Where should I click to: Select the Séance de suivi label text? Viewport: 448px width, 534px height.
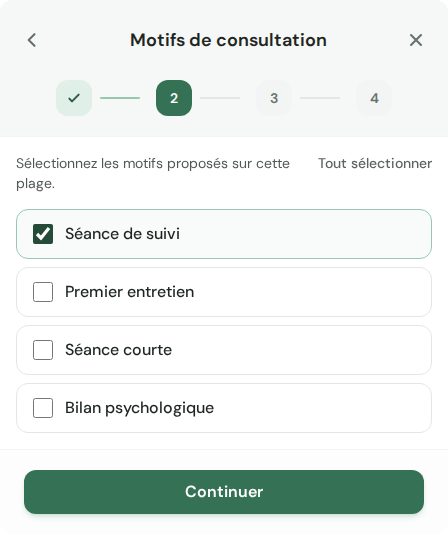(122, 234)
